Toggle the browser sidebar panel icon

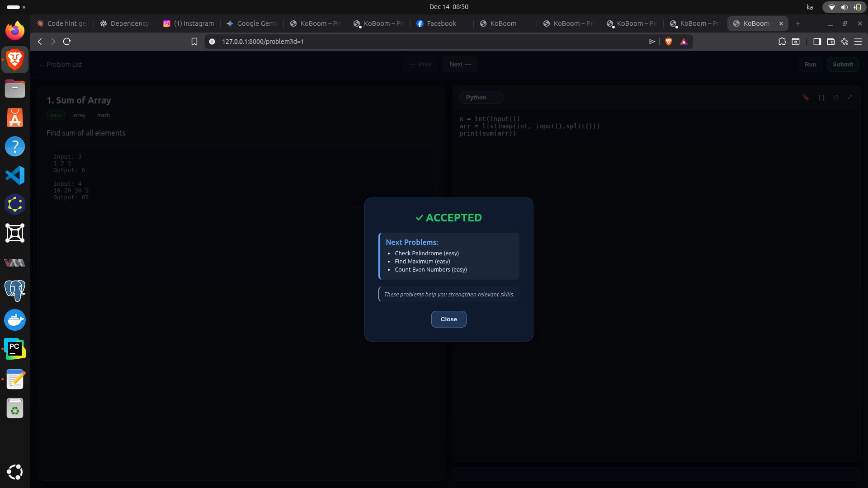(817, 42)
